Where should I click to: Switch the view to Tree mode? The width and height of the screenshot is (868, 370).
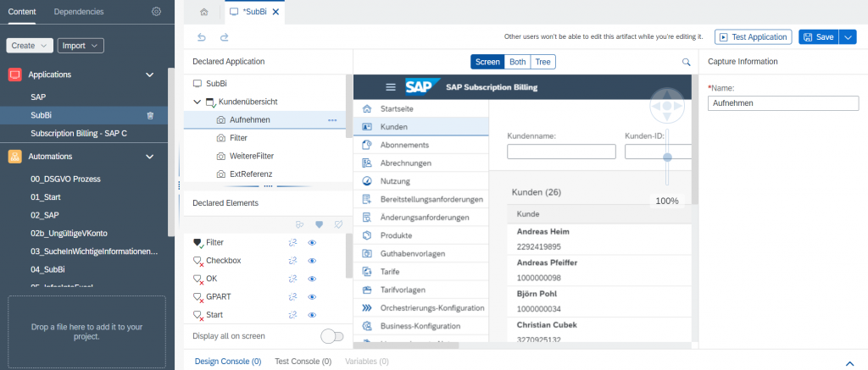(543, 62)
